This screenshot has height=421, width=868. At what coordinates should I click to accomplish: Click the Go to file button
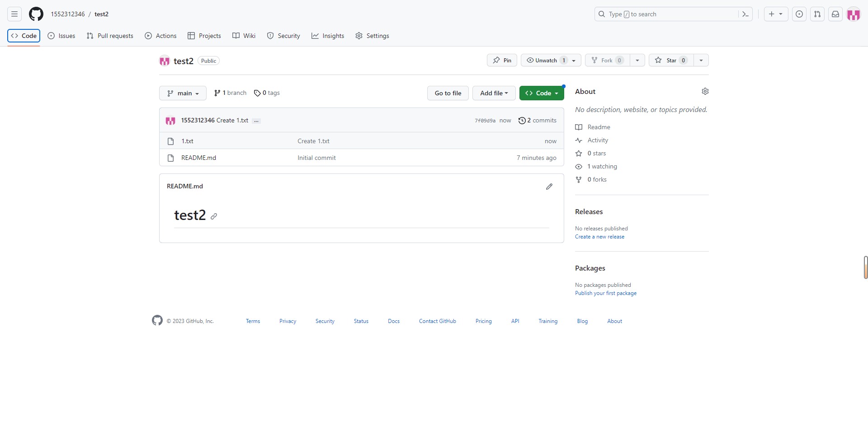[448, 93]
